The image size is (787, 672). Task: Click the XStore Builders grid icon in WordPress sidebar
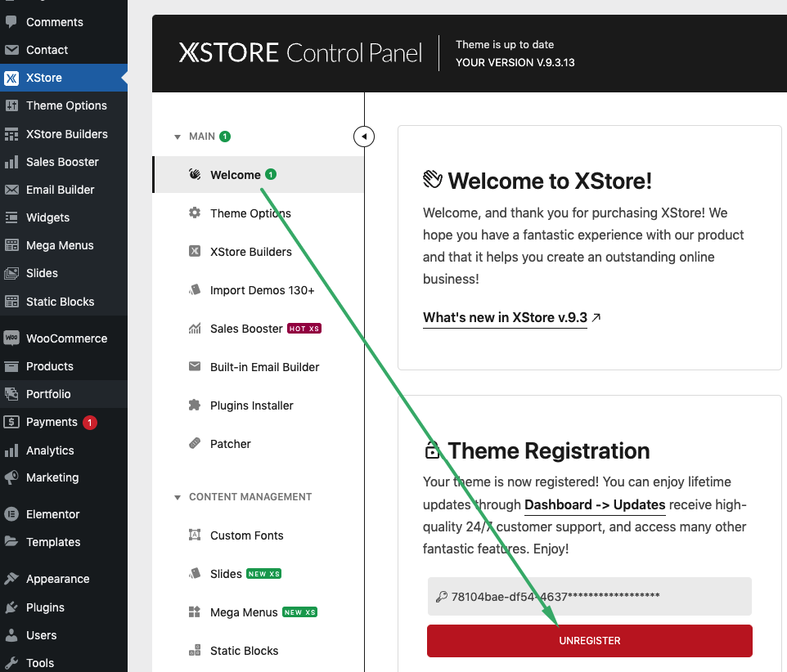click(x=11, y=134)
